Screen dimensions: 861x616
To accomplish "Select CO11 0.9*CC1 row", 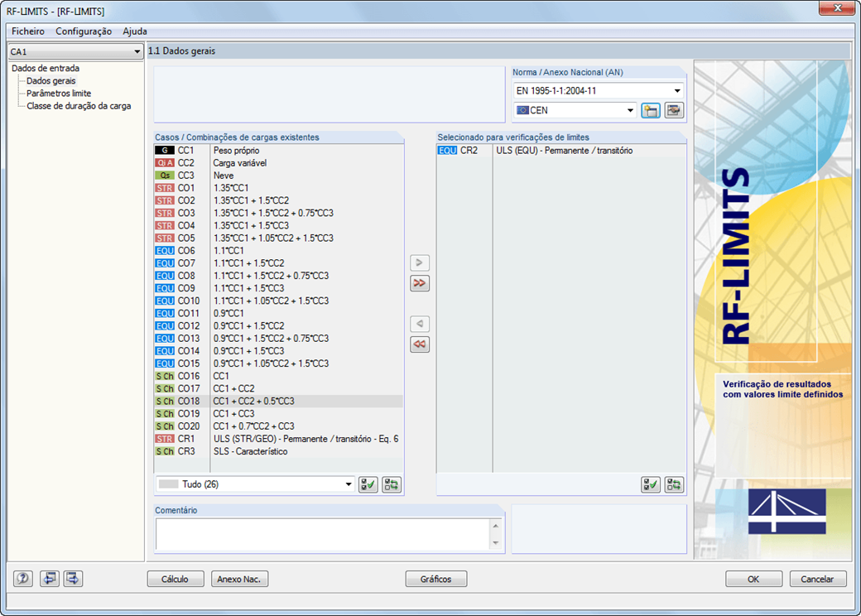I will pos(278,314).
